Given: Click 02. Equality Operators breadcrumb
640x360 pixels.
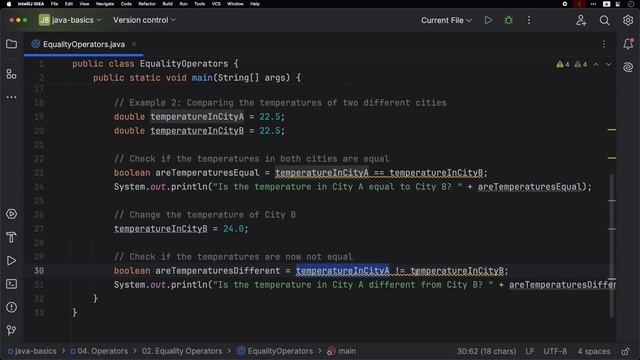Looking at the screenshot, I should [182, 351].
